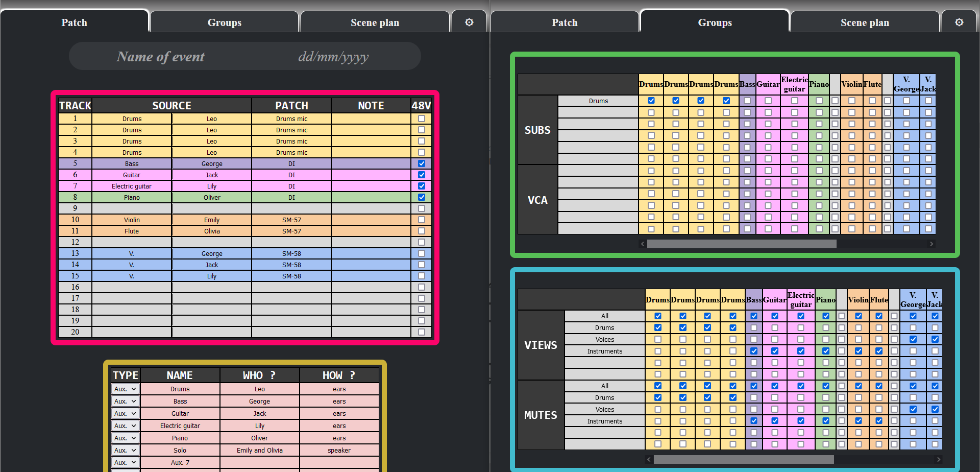Screen dimensions: 980x472
Task: Check 48V box for track 13
Action: pyautogui.click(x=422, y=253)
